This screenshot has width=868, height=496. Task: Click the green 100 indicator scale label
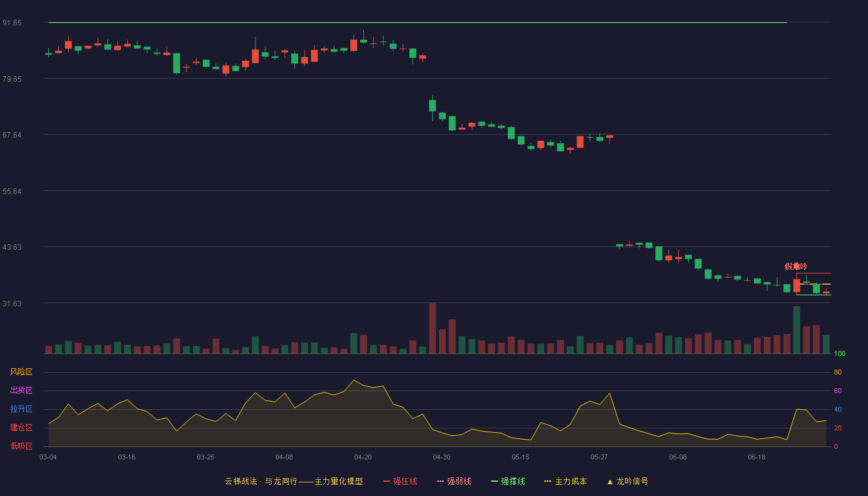click(839, 353)
